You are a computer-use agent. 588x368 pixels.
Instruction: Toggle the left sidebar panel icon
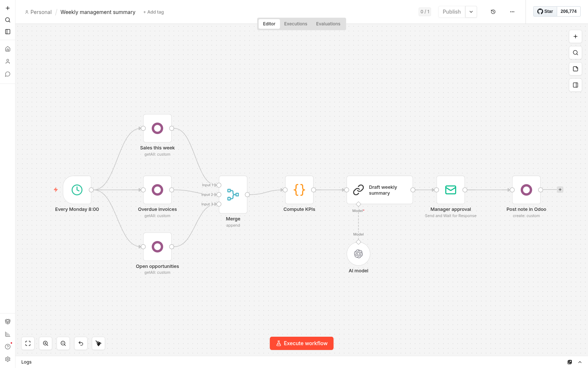point(8,32)
